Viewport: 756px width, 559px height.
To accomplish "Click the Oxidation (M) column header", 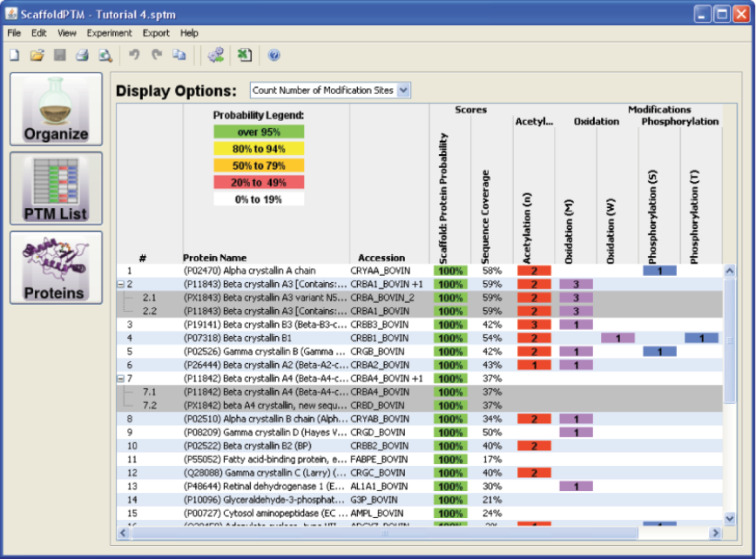I will click(x=569, y=232).
